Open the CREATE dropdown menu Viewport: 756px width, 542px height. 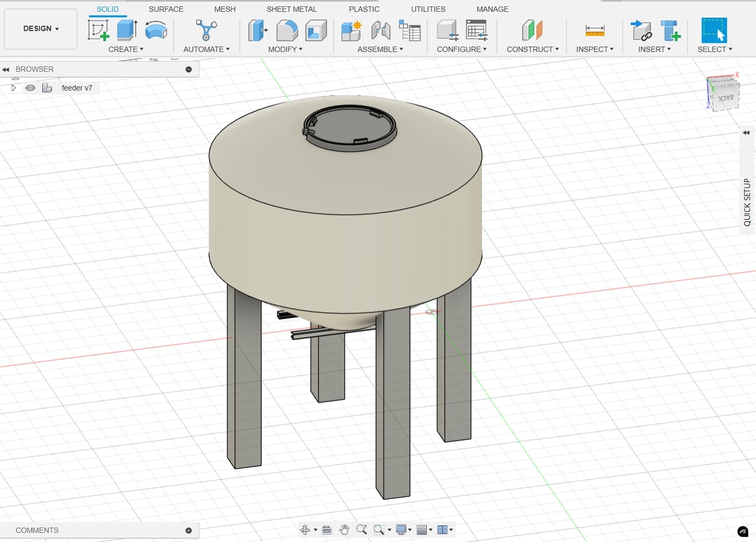click(x=126, y=49)
